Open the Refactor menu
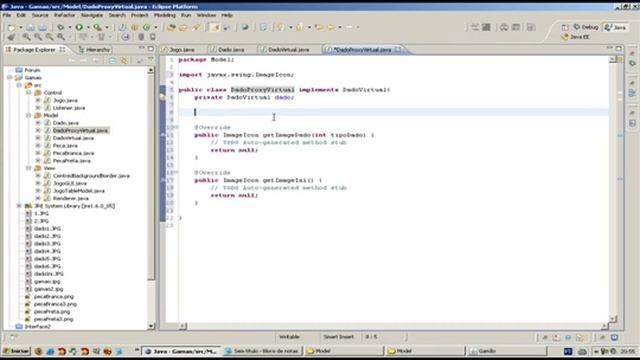Image resolution: width=640 pixels, height=360 pixels. tap(64, 15)
